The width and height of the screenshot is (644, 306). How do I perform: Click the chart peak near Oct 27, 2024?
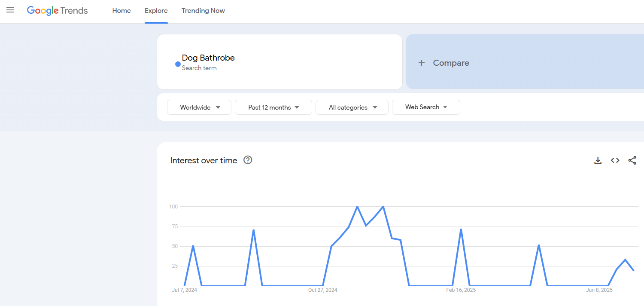[357, 207]
